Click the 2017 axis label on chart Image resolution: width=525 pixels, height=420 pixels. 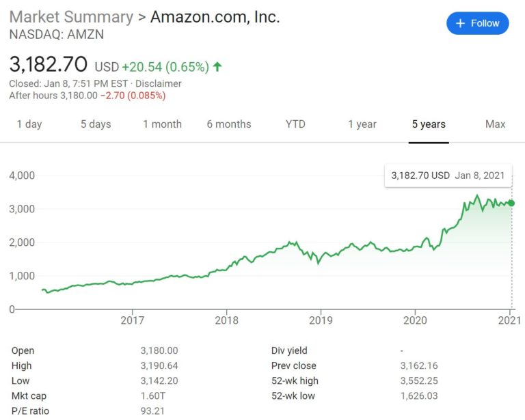(132, 320)
